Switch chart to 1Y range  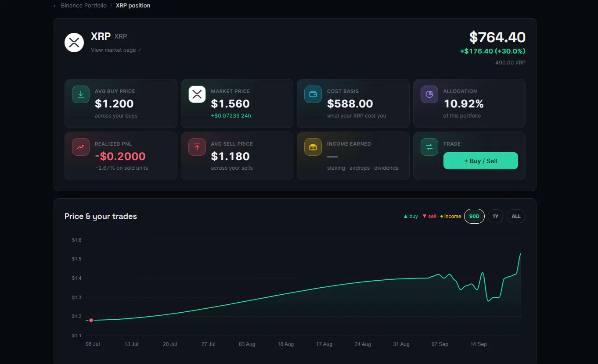495,216
